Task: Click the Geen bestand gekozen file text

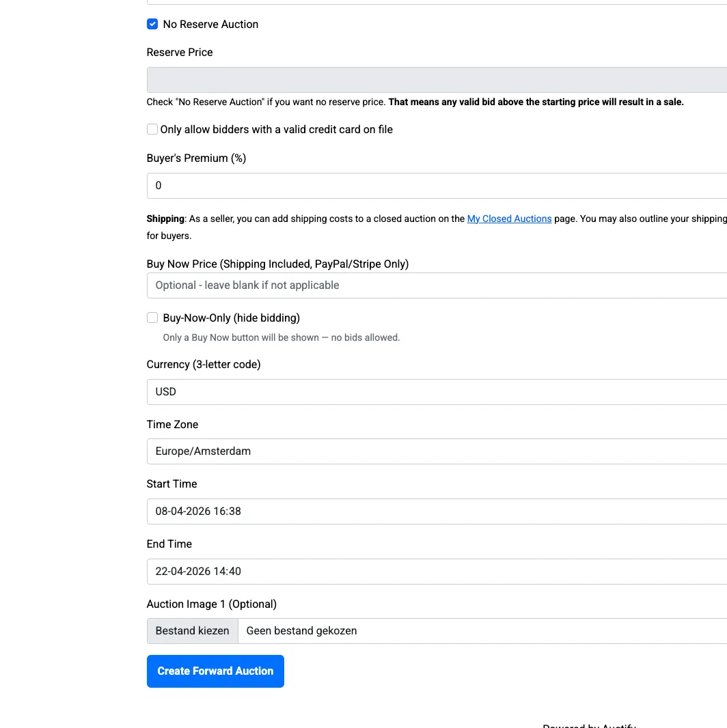Action: (x=301, y=631)
